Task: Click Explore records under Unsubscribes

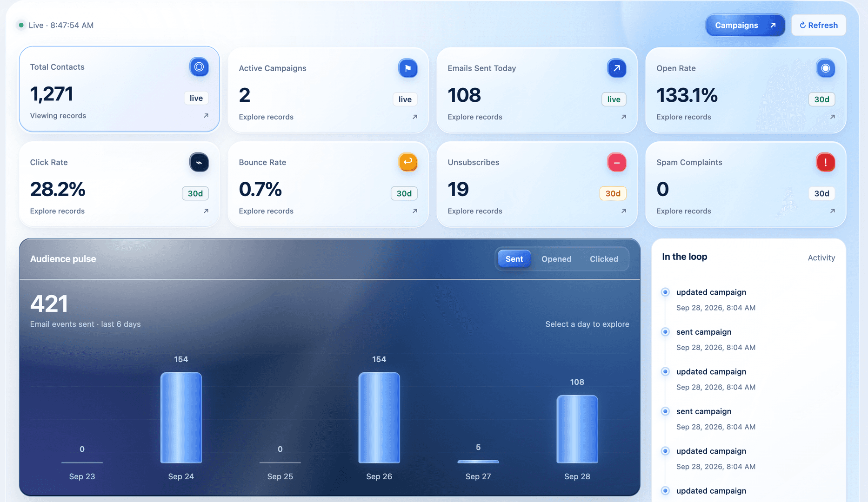Action: [475, 211]
